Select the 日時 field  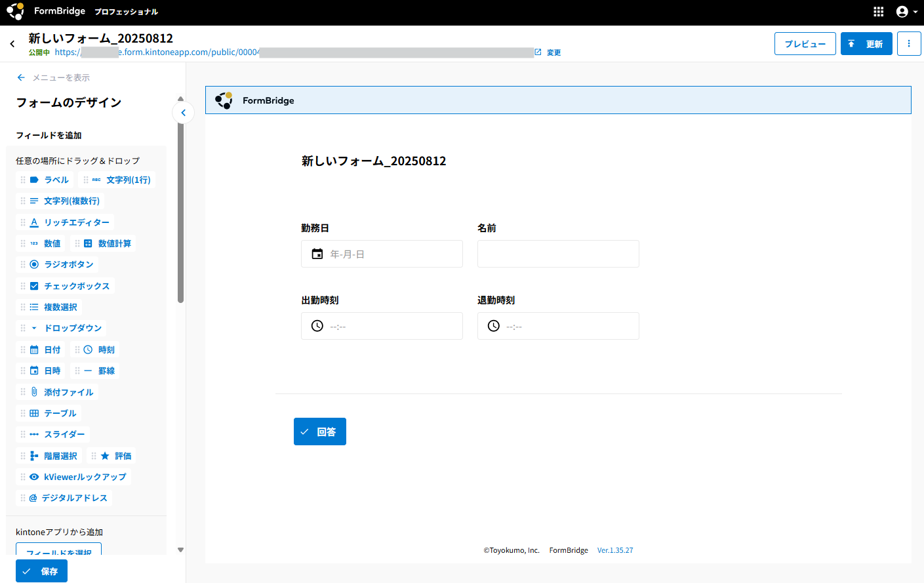point(41,371)
